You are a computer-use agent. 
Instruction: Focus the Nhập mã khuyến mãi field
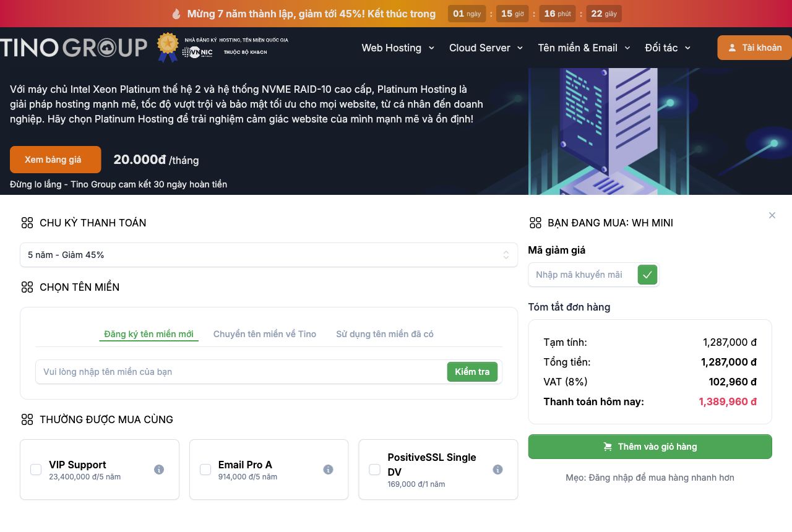click(x=583, y=275)
